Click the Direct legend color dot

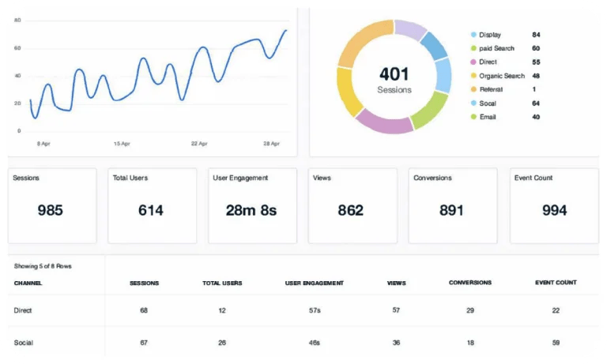pyautogui.click(x=473, y=62)
